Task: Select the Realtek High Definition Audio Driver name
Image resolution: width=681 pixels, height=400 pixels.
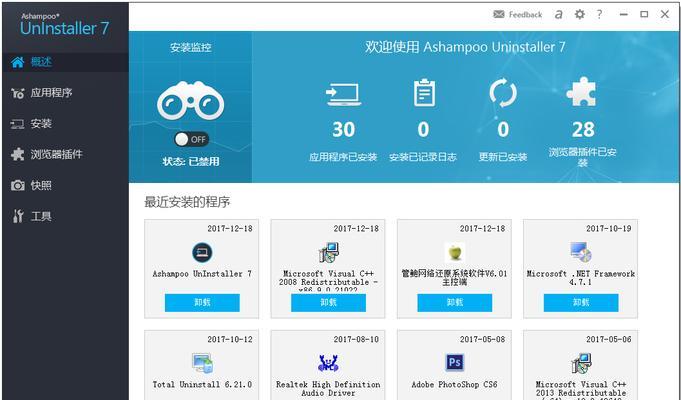Action: click(x=328, y=388)
